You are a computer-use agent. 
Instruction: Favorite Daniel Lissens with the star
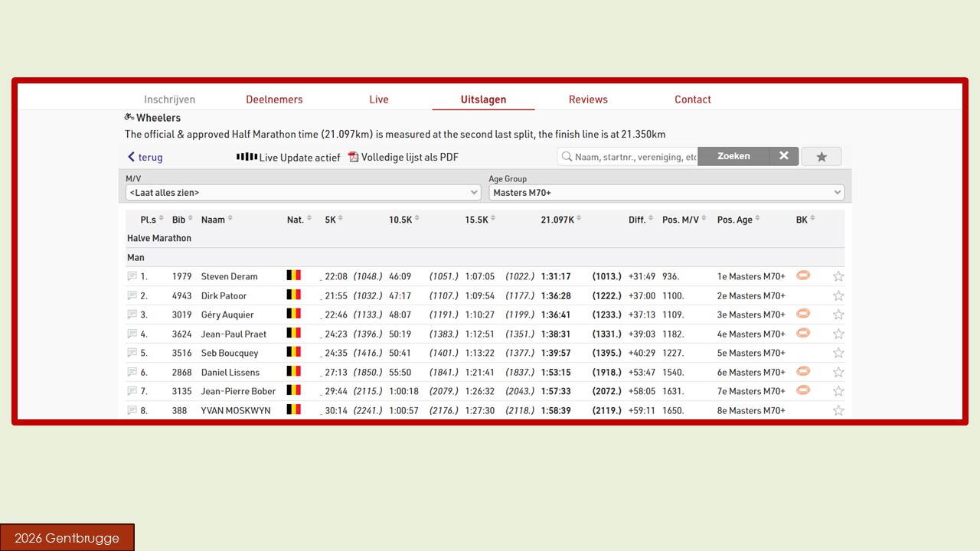click(838, 372)
